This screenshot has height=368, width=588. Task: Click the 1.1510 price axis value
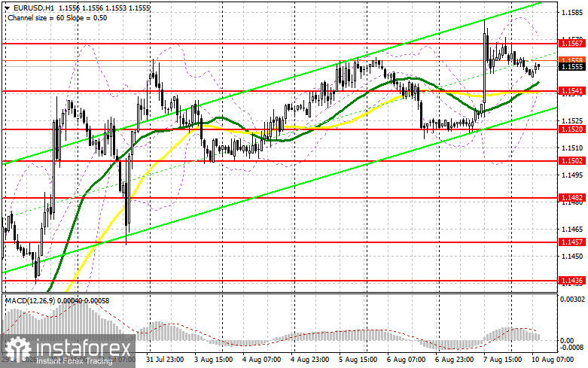(572, 148)
